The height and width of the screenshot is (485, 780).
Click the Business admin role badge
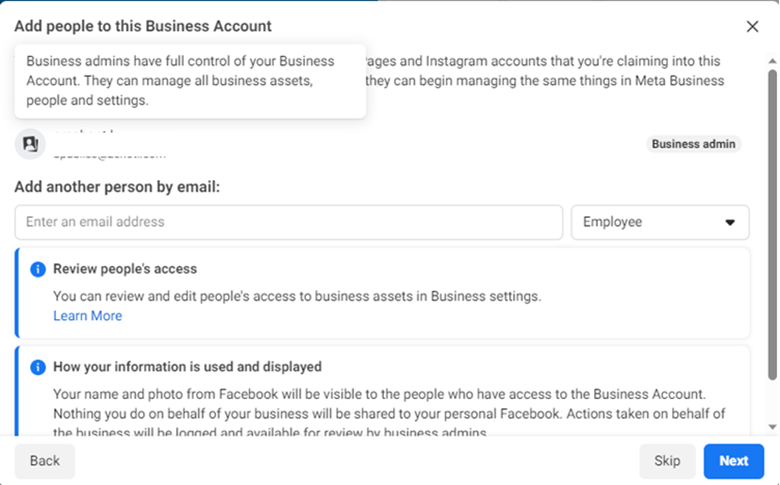point(693,144)
